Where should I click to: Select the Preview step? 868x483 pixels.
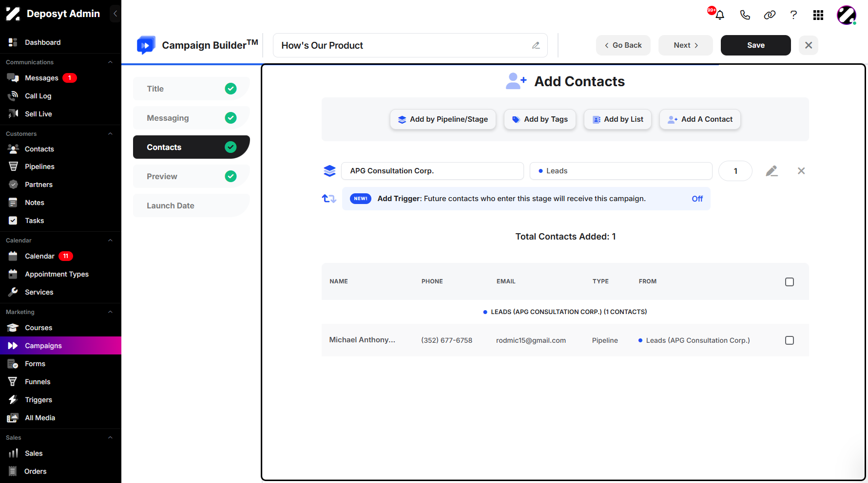pyautogui.click(x=192, y=176)
